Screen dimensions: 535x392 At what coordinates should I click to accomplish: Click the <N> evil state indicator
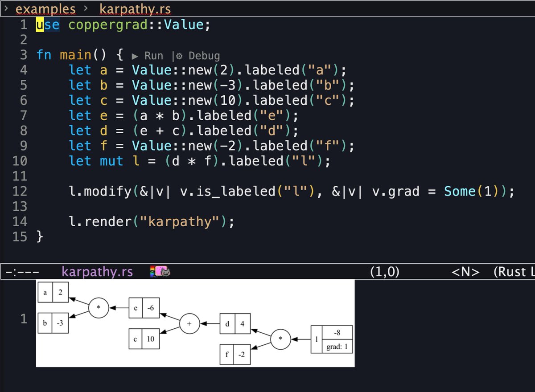tap(465, 272)
